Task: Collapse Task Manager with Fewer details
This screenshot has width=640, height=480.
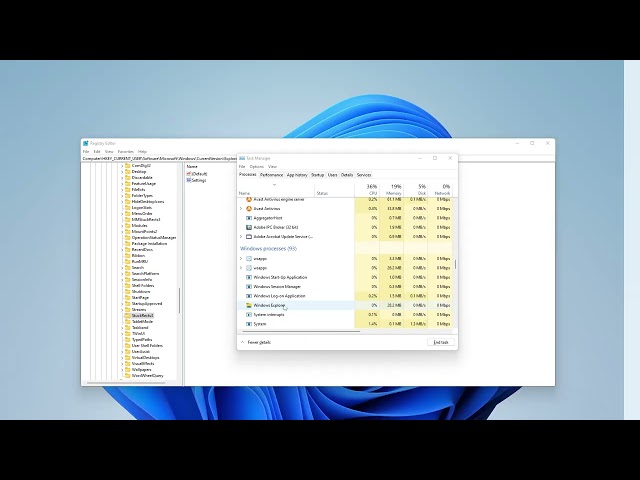Action: pos(256,342)
